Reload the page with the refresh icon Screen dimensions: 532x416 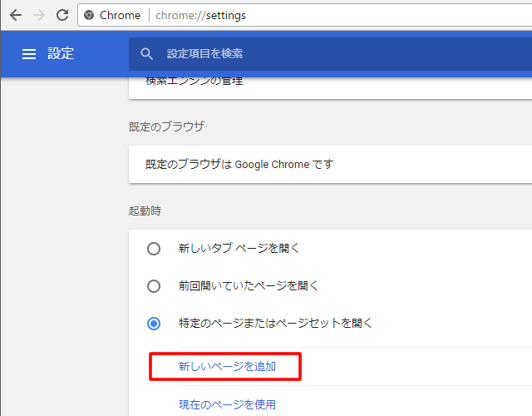62,15
